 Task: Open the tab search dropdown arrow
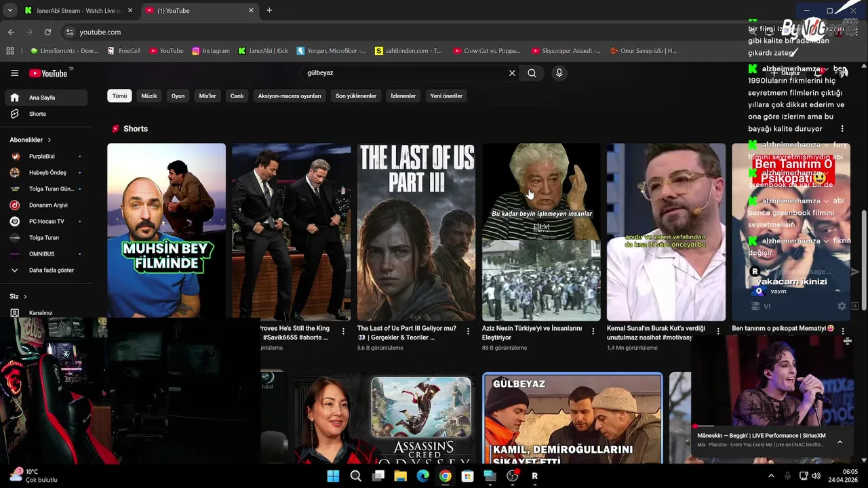coord(9,10)
